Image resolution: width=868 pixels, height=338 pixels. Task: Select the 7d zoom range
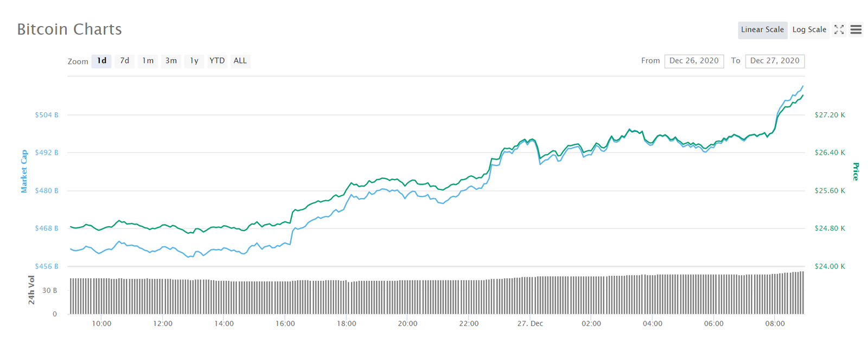point(125,61)
